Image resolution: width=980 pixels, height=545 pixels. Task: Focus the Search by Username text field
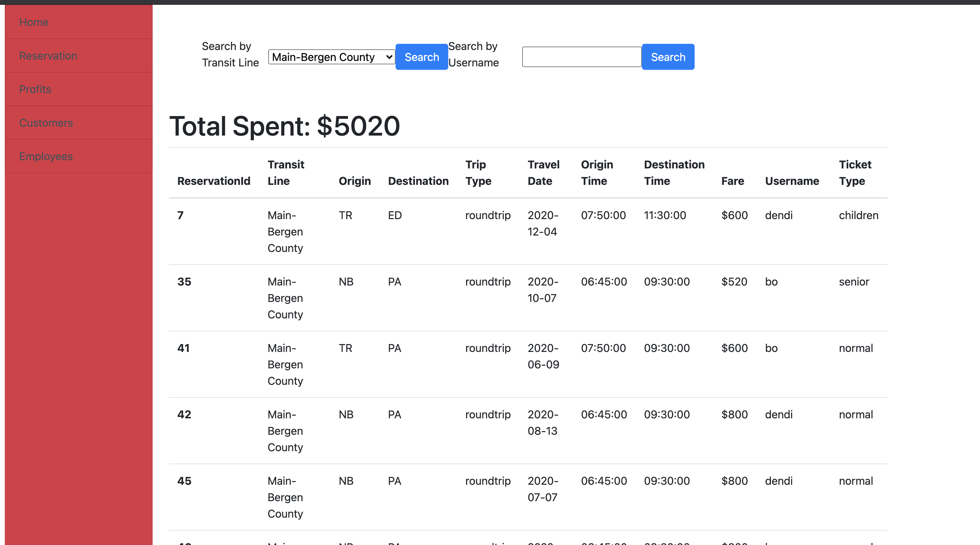pyautogui.click(x=582, y=57)
